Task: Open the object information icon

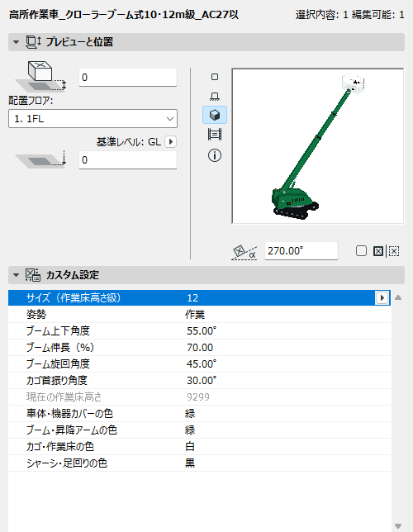Action: (215, 155)
